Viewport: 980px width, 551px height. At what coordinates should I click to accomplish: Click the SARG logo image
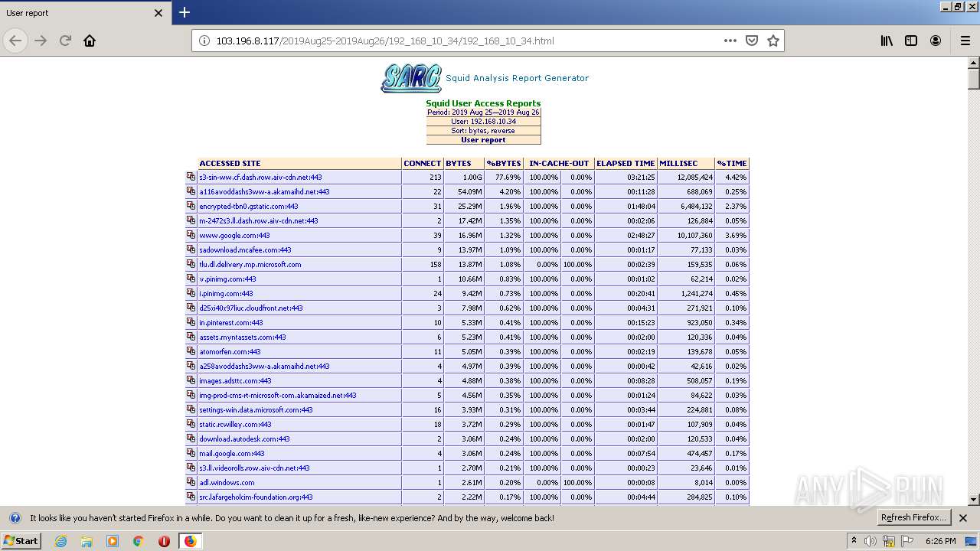411,78
